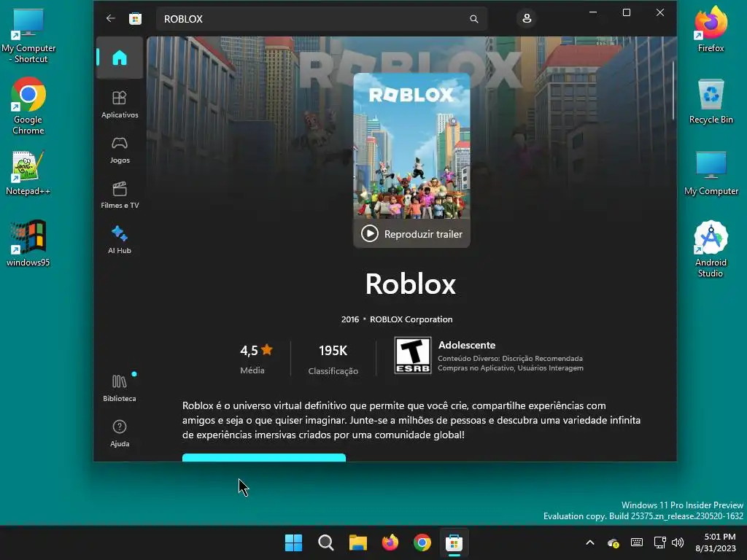This screenshot has width=747, height=560.
Task: Click Microsoft Store taskbar icon
Action: coord(454,542)
